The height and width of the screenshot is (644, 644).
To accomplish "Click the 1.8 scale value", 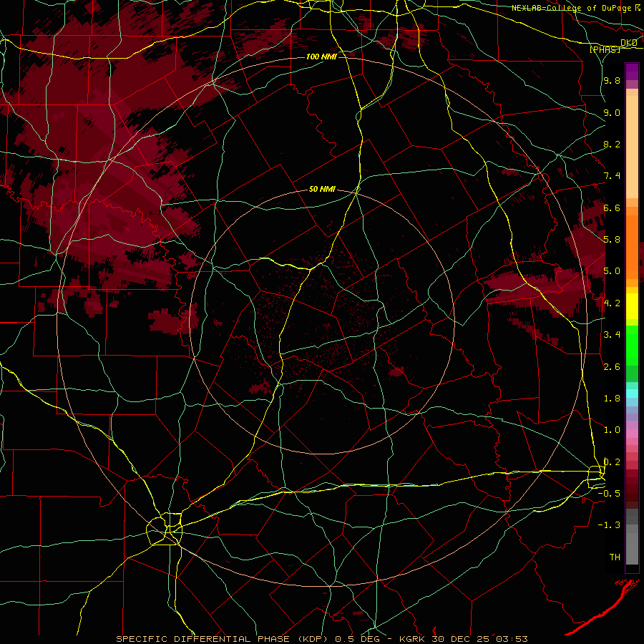I will tap(612, 399).
